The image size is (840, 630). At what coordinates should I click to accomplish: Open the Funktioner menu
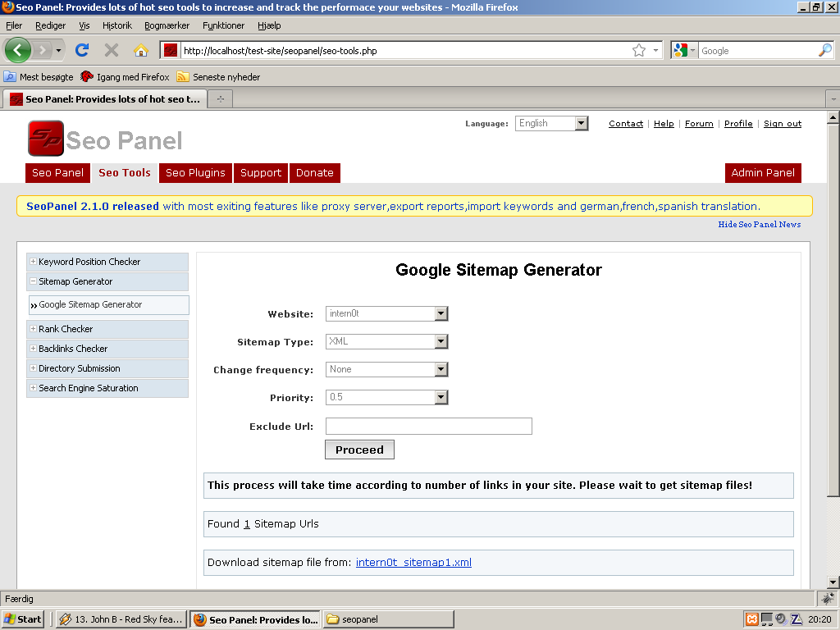tap(223, 25)
